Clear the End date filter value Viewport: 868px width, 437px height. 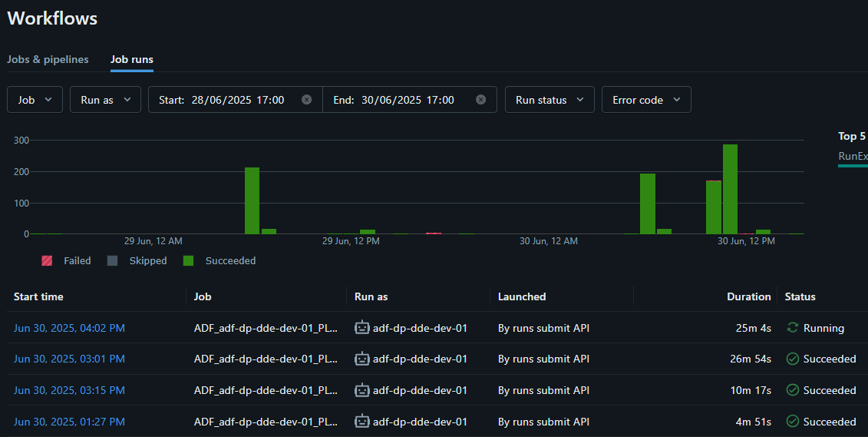click(x=480, y=100)
